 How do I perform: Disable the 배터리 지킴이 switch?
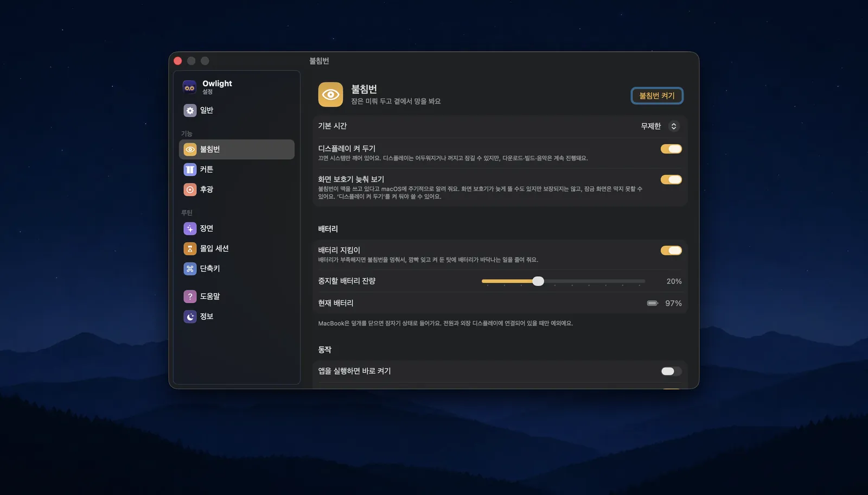tap(671, 250)
